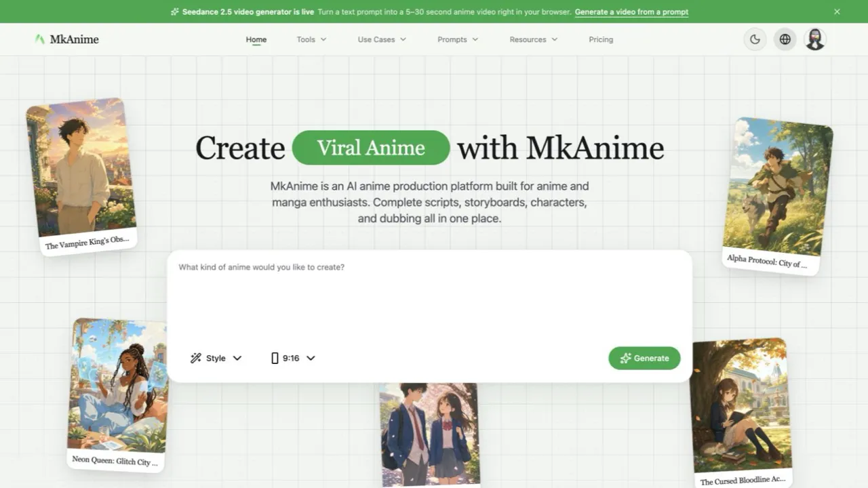The width and height of the screenshot is (868, 488).
Task: Expand the Prompts menu
Action: click(458, 39)
